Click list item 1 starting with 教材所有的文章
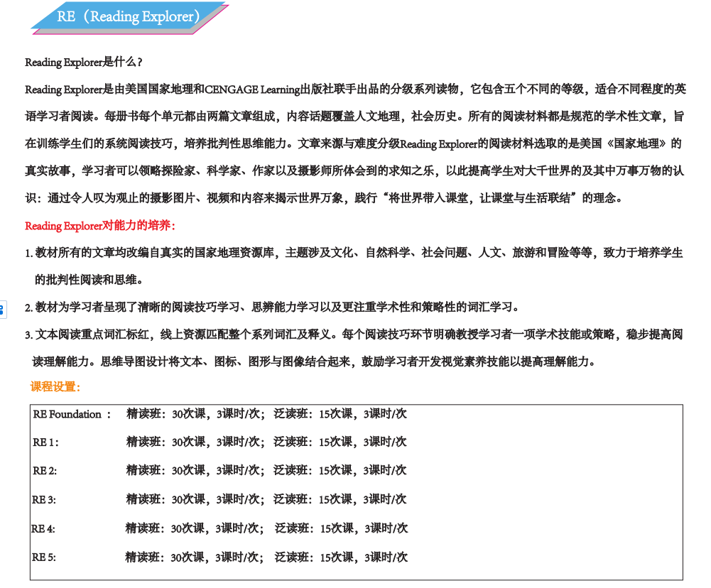The image size is (711, 588). coord(355,253)
